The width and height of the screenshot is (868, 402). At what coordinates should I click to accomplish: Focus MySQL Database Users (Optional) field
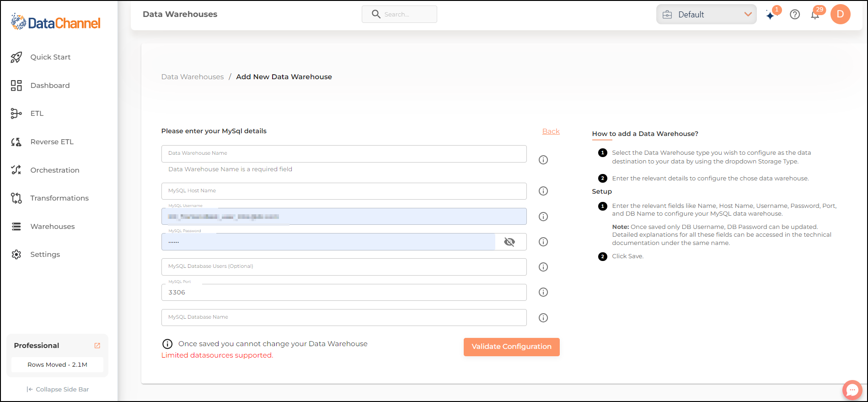coord(344,267)
